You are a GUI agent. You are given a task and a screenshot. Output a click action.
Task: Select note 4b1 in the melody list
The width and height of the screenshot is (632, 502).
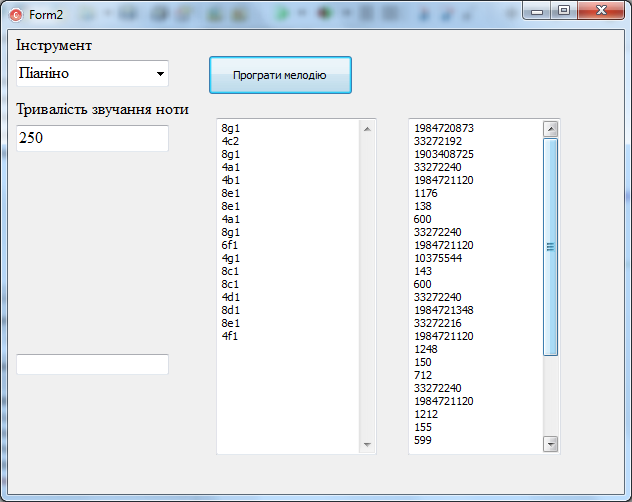231,180
